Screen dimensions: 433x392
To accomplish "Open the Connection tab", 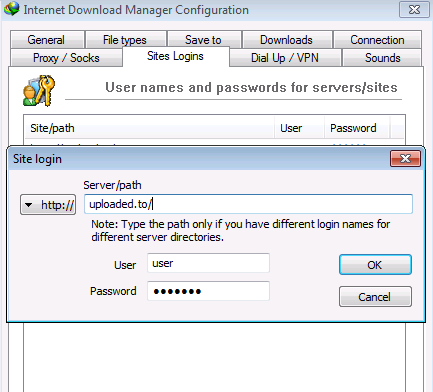I will click(x=377, y=40).
